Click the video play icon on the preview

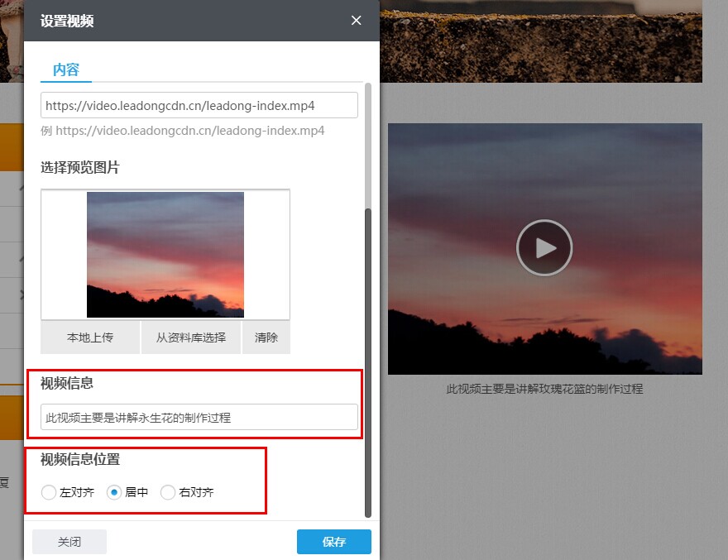coord(544,247)
